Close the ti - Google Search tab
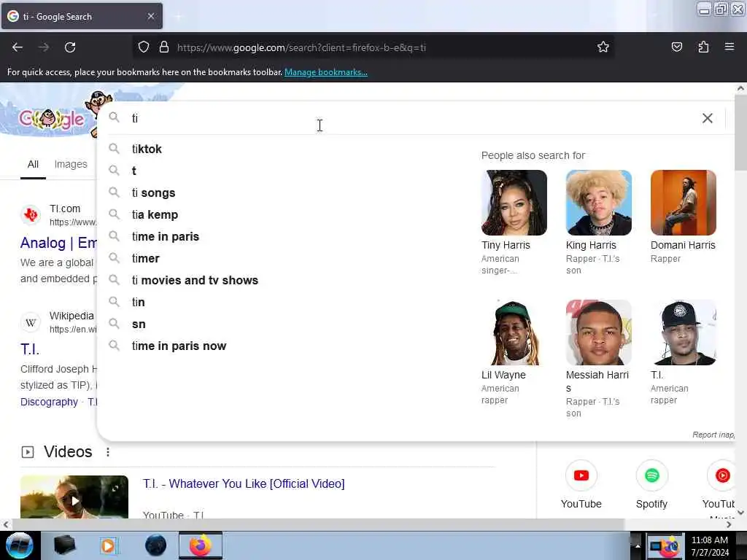The image size is (747, 560). click(x=151, y=16)
